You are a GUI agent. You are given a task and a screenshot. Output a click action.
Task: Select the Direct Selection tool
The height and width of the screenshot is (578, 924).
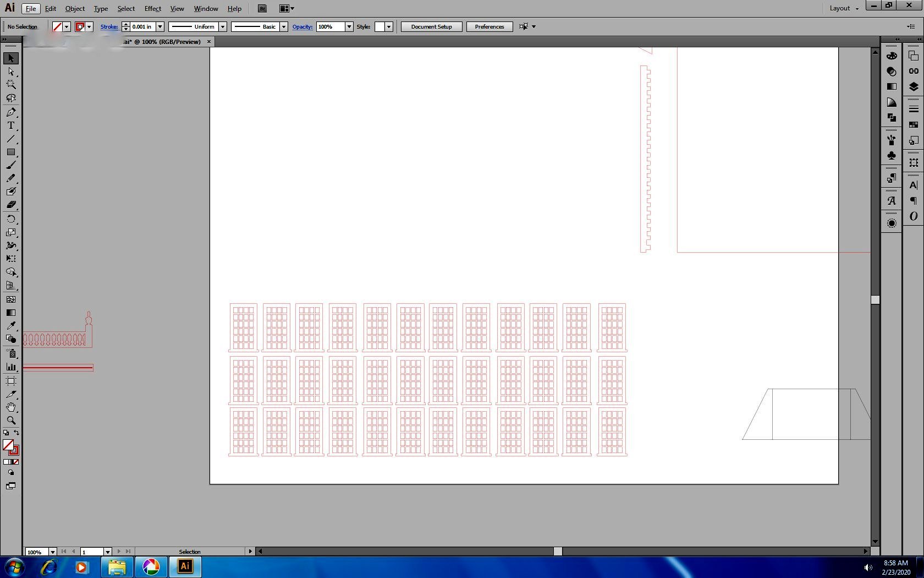tap(11, 72)
